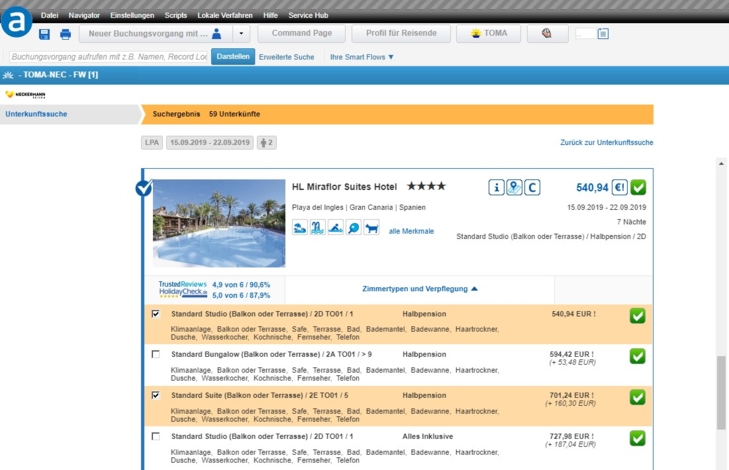Screen dimensions: 729x470
Task: Open the Command Page
Action: (302, 33)
